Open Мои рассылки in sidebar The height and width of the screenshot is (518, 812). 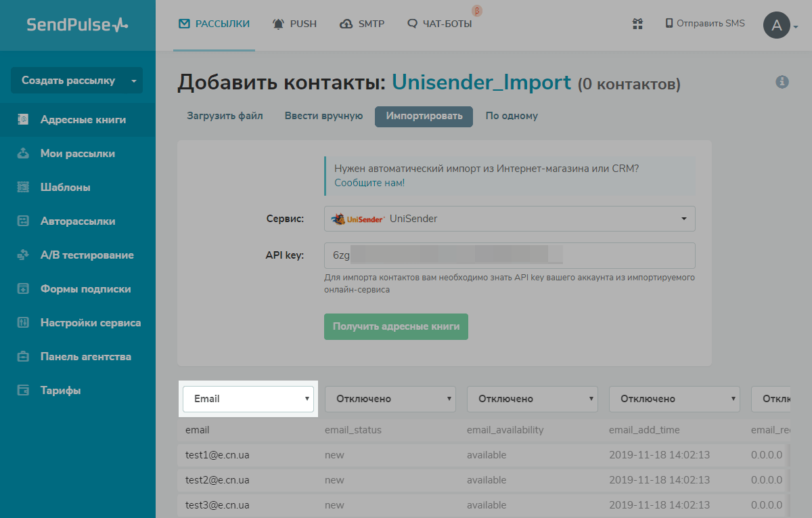pos(78,154)
